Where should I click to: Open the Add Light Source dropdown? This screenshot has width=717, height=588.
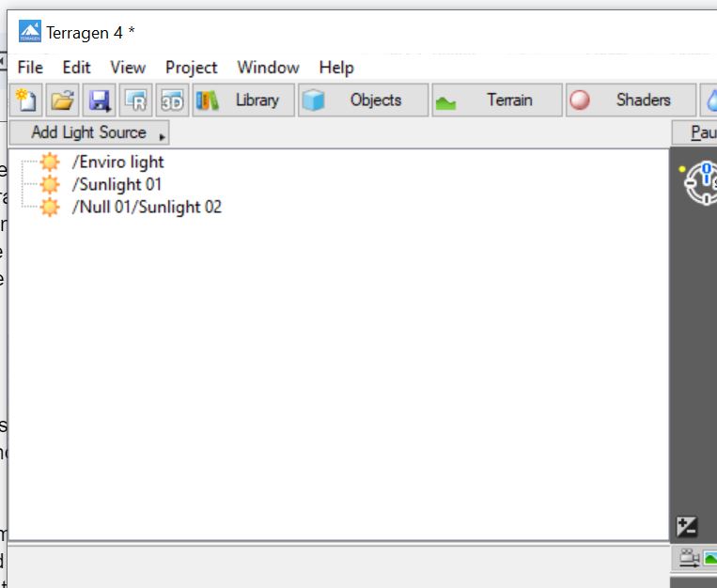pyautogui.click(x=89, y=132)
